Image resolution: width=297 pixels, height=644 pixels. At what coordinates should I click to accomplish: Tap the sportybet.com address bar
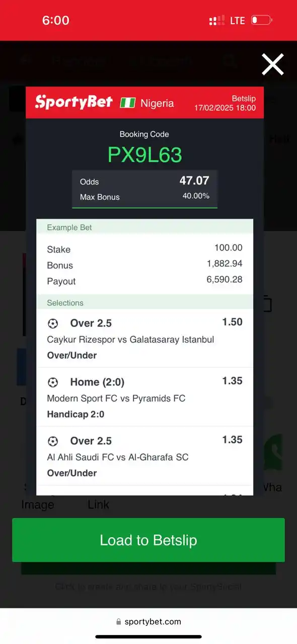[148, 622]
